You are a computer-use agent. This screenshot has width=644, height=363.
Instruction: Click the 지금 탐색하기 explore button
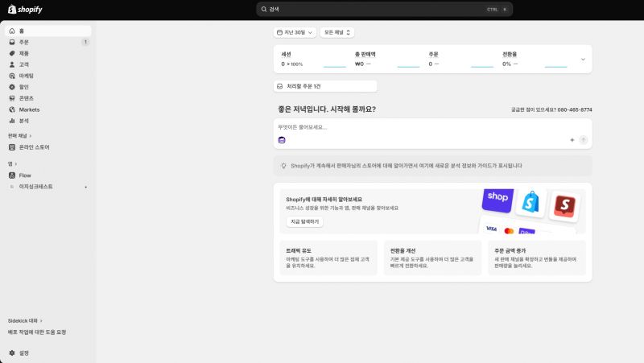tap(305, 221)
